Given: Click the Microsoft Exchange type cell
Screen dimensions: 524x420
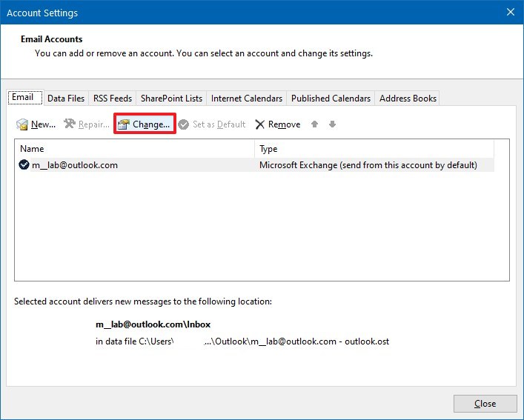Looking at the screenshot, I should tap(368, 165).
